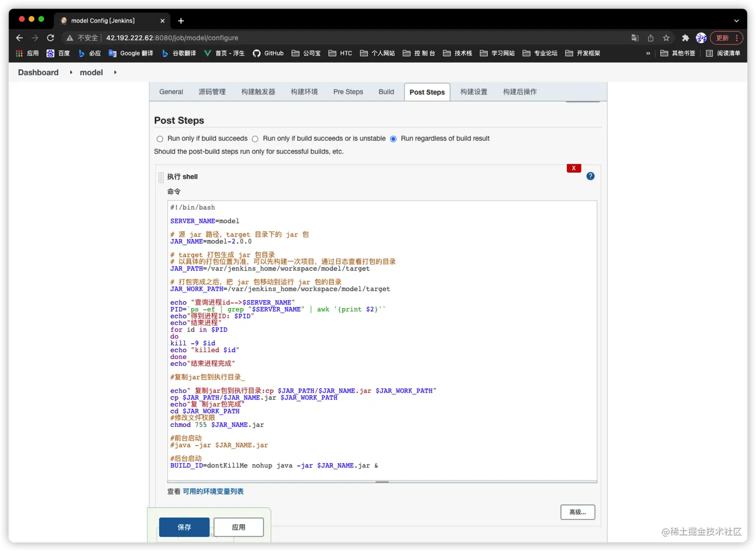
Task: Click the Google Translate icon in the address bar
Action: coord(634,37)
